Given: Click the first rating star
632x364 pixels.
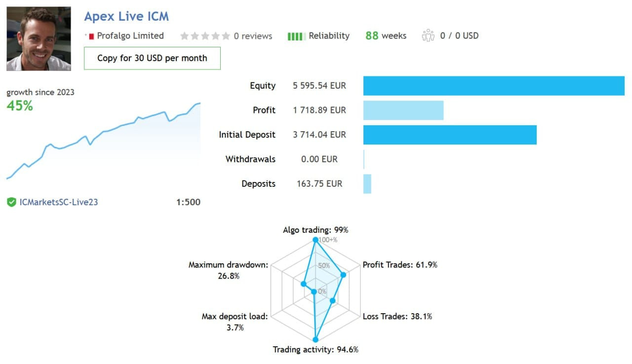Looking at the screenshot, I should point(185,36).
